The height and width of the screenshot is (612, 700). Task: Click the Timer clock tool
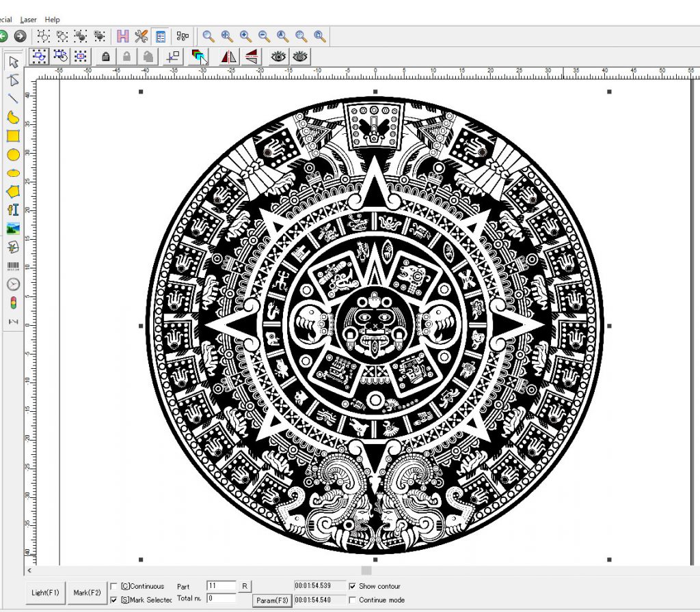(x=14, y=284)
